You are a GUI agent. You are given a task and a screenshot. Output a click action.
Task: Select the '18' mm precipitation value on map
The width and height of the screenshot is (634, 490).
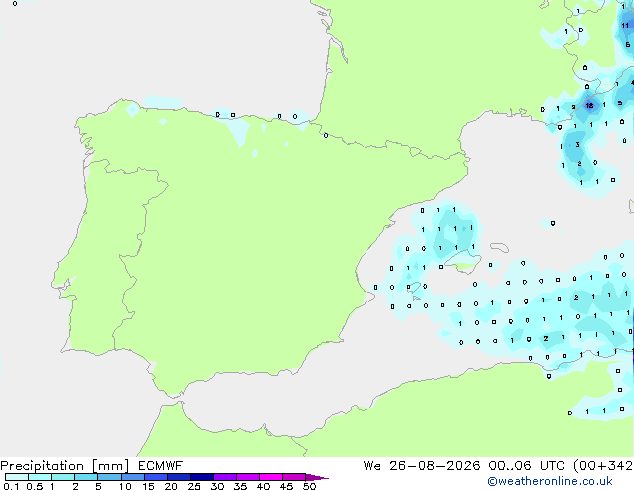tap(590, 106)
